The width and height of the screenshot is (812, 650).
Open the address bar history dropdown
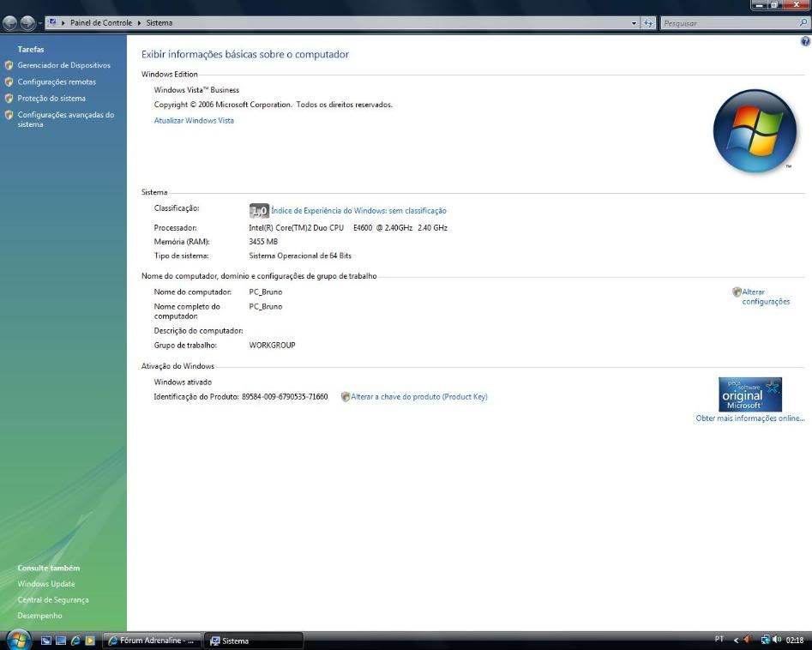(634, 23)
